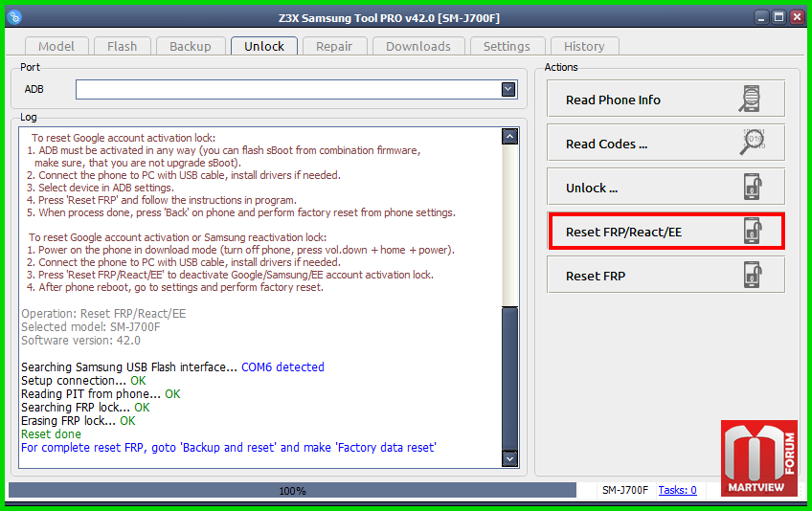Click the Reset FRP/React/EE button label
This screenshot has width=812, height=511.
point(623,232)
